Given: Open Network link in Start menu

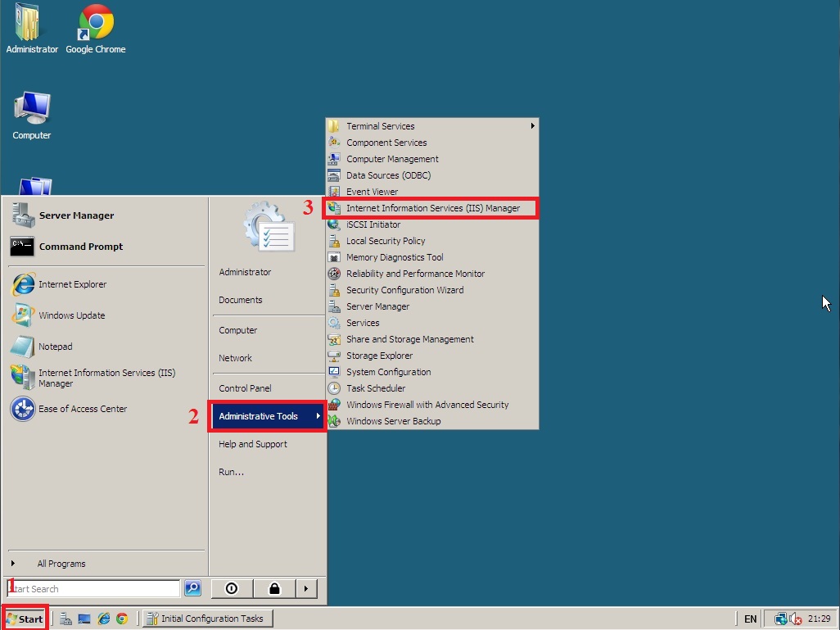Looking at the screenshot, I should (x=235, y=358).
